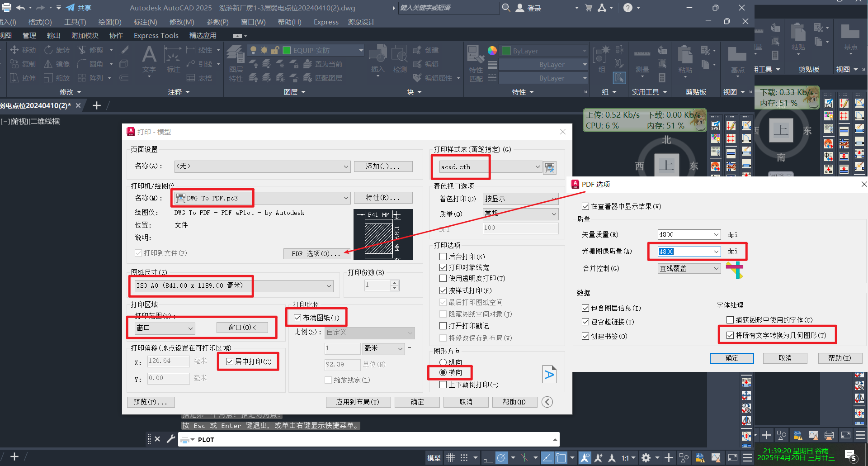This screenshot has width=868, height=466.
Task: Open the Express menu
Action: 326,22
